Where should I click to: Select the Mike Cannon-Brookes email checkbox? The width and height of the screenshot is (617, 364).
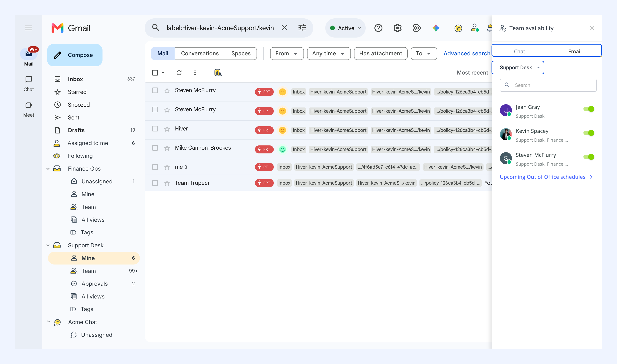[155, 148]
